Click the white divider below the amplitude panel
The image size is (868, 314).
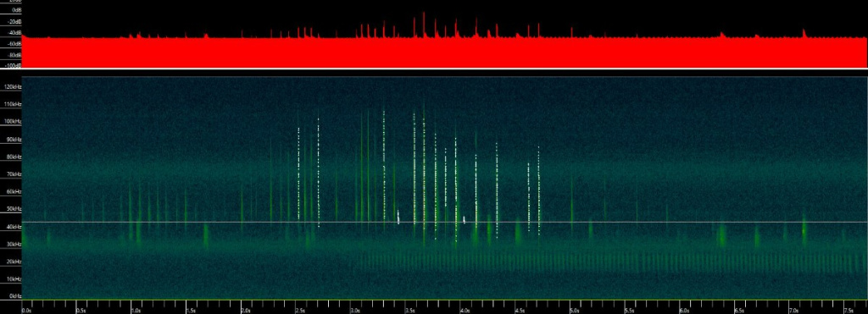(434, 69)
